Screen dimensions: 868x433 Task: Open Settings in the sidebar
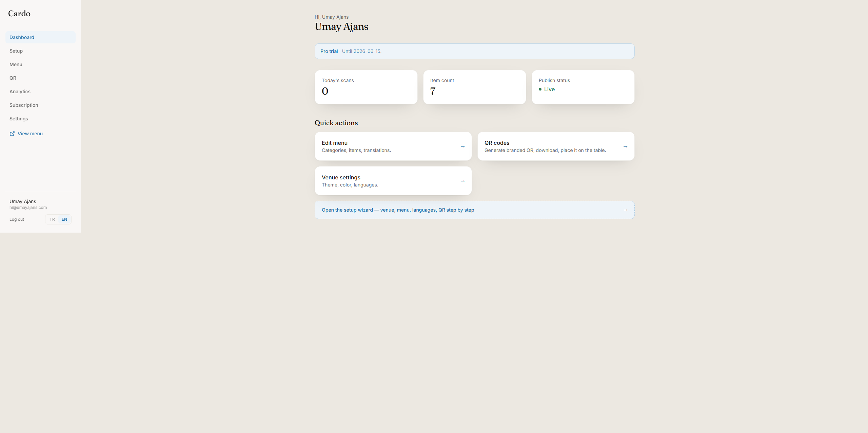coord(40,119)
